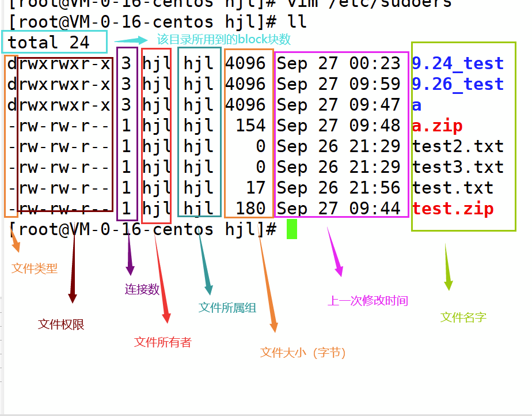Click link count 3 in 9.26_test row

tap(126, 84)
